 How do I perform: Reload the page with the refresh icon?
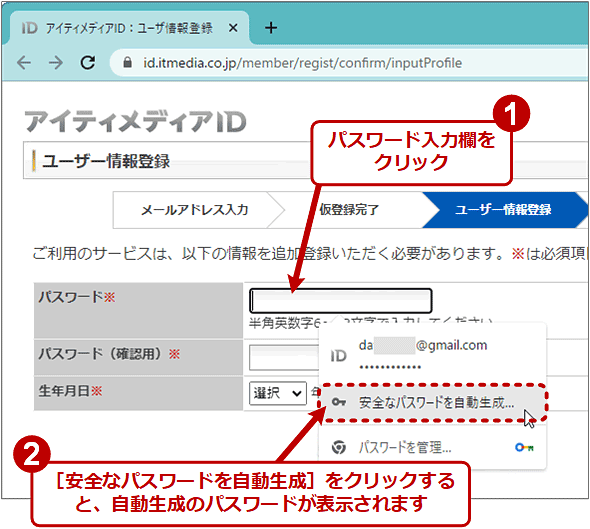click(88, 62)
